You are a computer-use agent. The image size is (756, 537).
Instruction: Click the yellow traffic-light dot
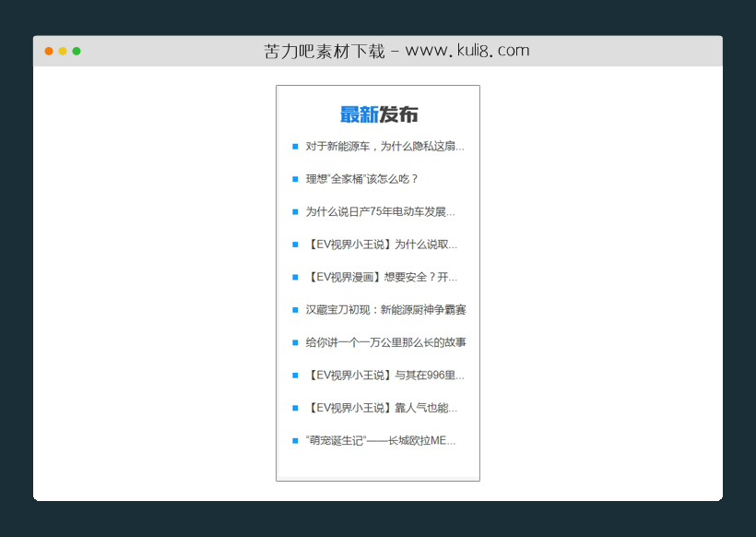[x=62, y=51]
